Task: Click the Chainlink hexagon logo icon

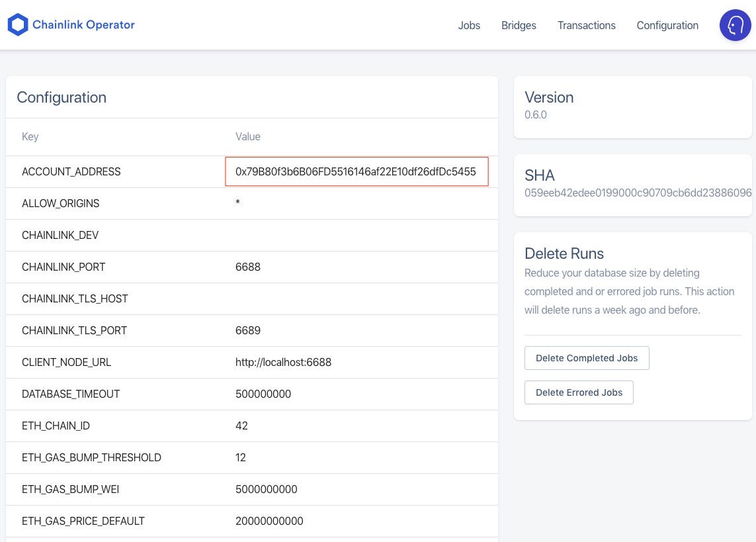Action: 18,24
